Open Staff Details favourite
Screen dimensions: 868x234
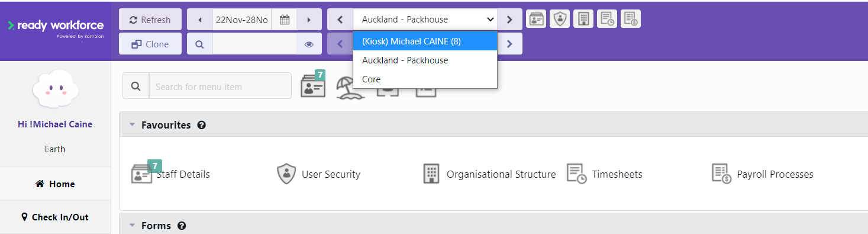(170, 174)
